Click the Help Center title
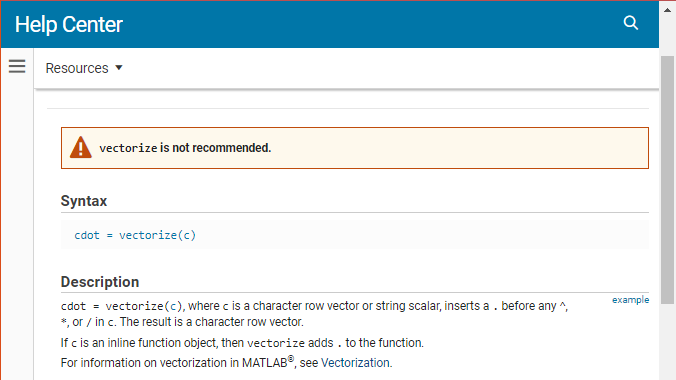676x380 pixels. tap(69, 25)
